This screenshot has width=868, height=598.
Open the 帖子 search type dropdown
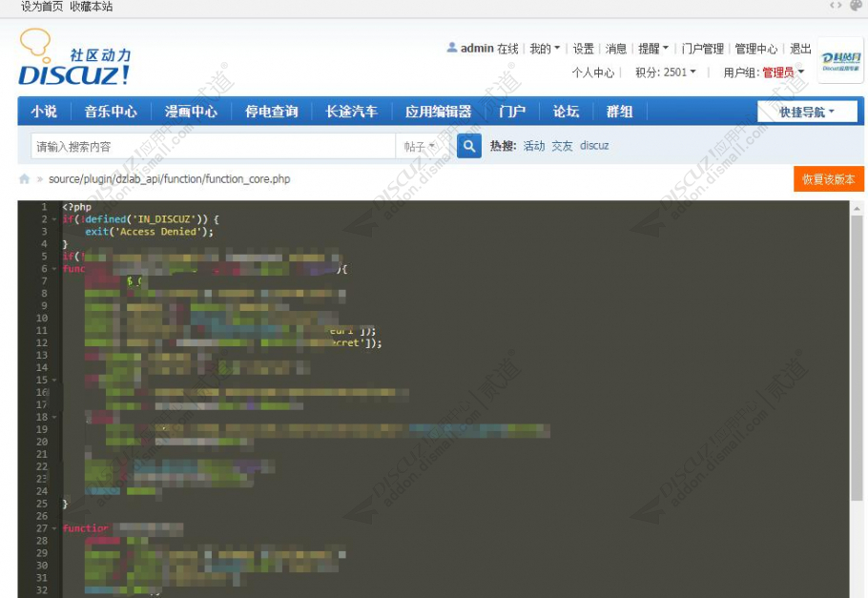419,147
